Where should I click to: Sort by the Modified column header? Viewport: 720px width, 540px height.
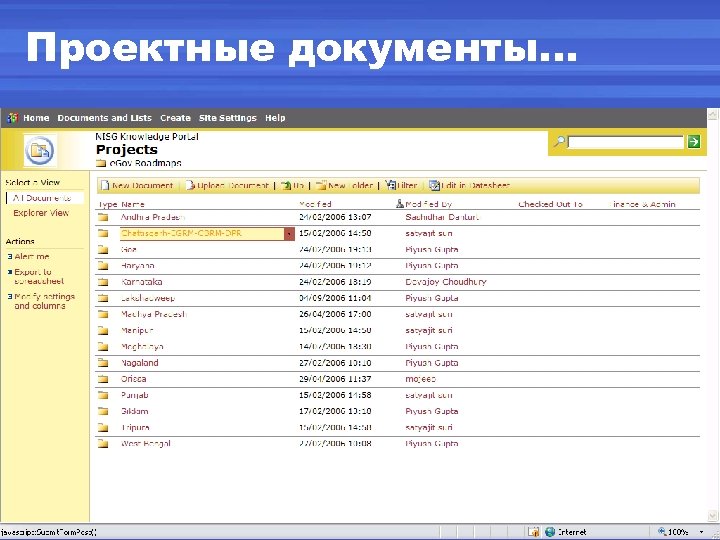coord(315,204)
